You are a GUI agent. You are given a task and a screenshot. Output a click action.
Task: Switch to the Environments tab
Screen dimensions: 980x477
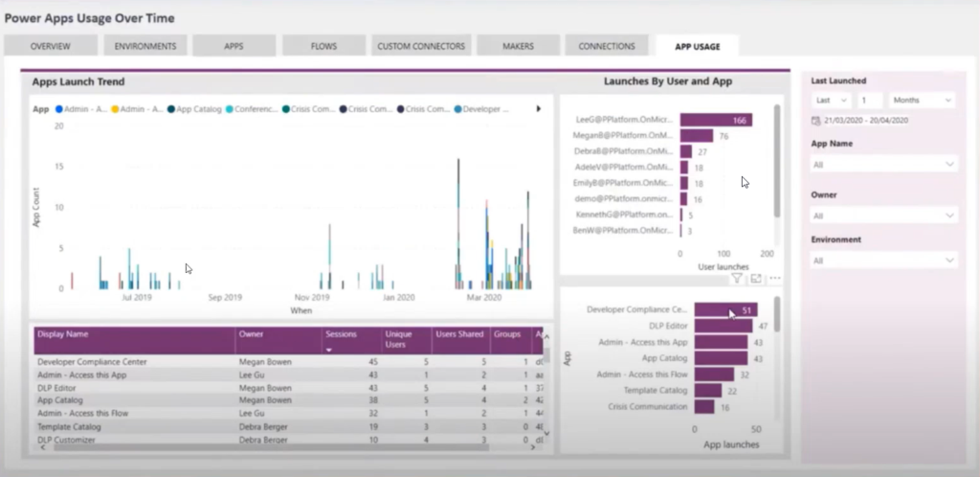click(145, 46)
